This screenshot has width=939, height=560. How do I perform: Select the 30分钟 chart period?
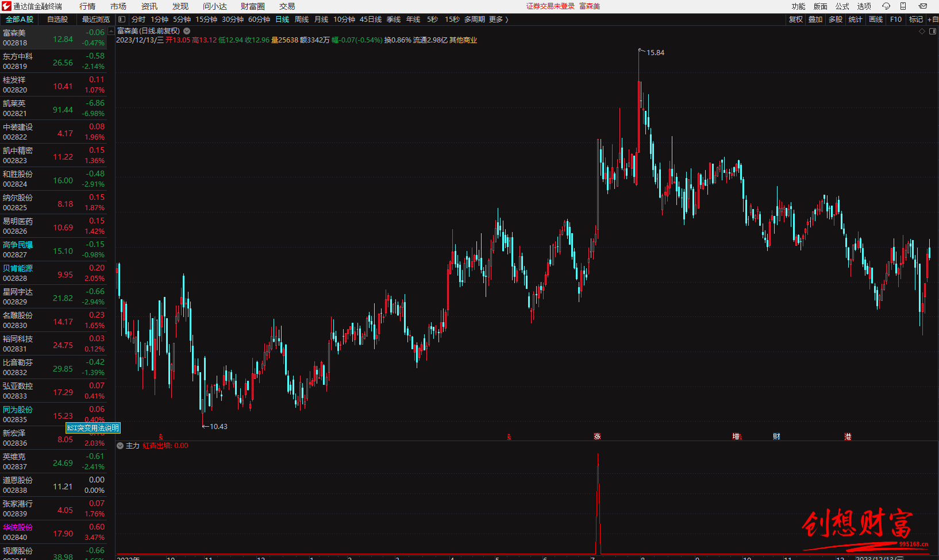[x=233, y=20]
